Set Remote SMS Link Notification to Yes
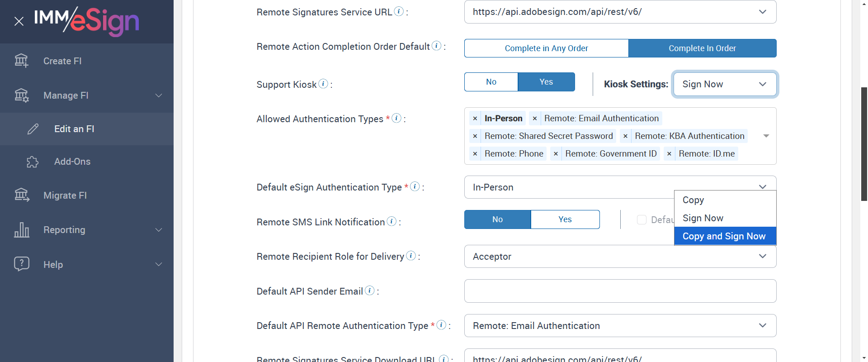The height and width of the screenshot is (362, 868). pos(565,219)
